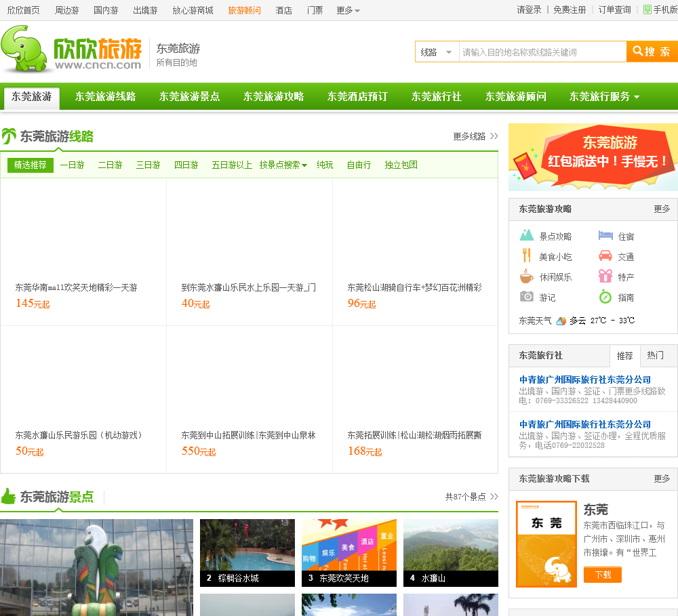Switch to the 热门 travel agency tab
678x616 pixels.
point(656,355)
